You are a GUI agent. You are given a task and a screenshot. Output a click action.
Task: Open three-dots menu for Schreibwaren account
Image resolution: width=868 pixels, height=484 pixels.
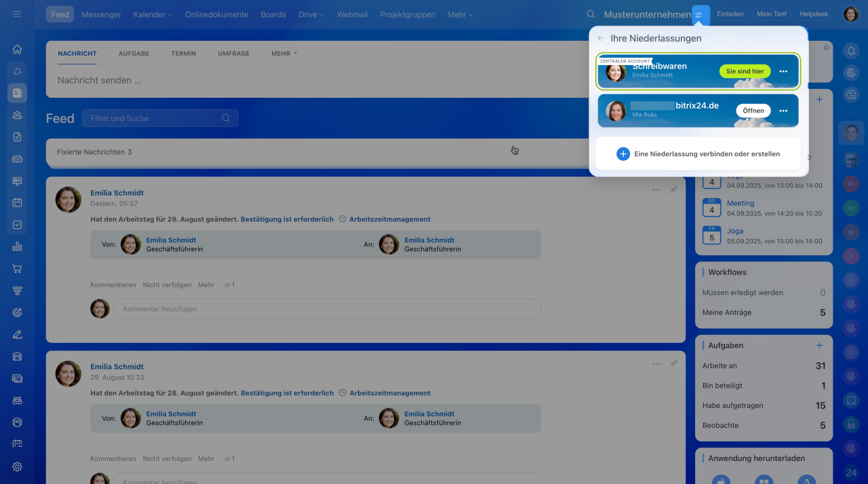pos(783,71)
